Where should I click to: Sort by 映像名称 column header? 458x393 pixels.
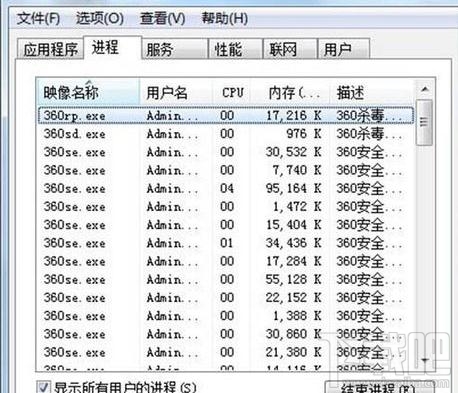tap(88, 93)
